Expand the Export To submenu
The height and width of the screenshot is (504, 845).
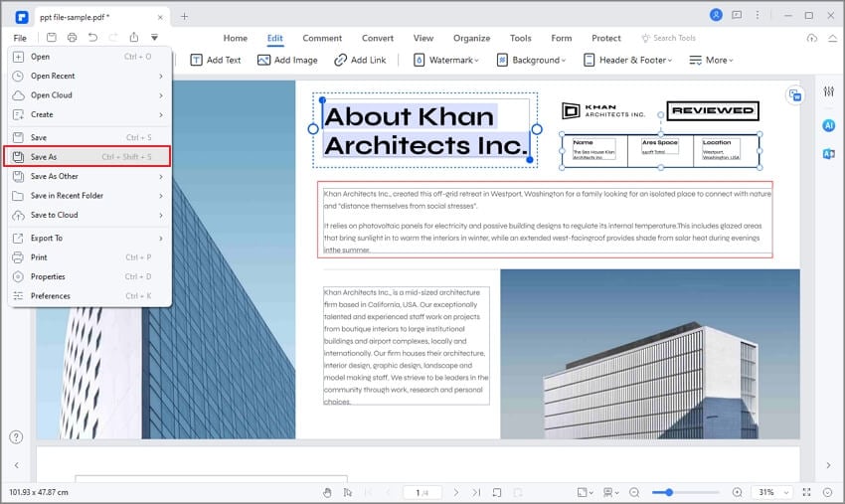coord(89,238)
